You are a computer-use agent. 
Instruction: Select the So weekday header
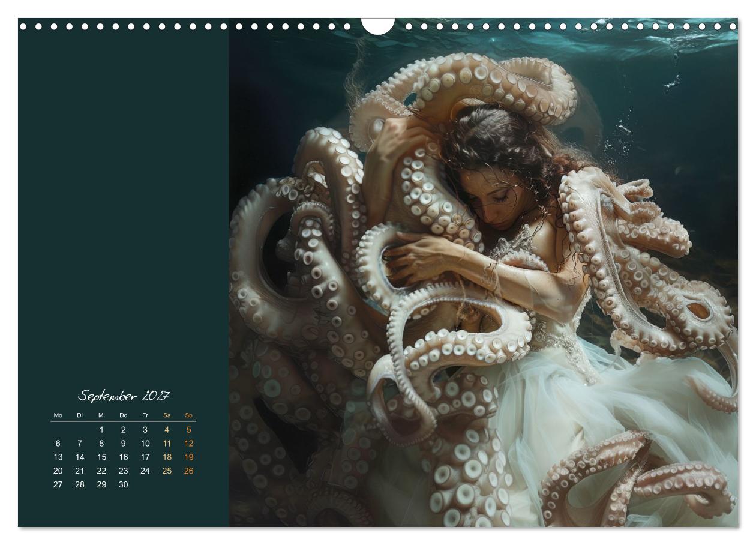point(188,415)
